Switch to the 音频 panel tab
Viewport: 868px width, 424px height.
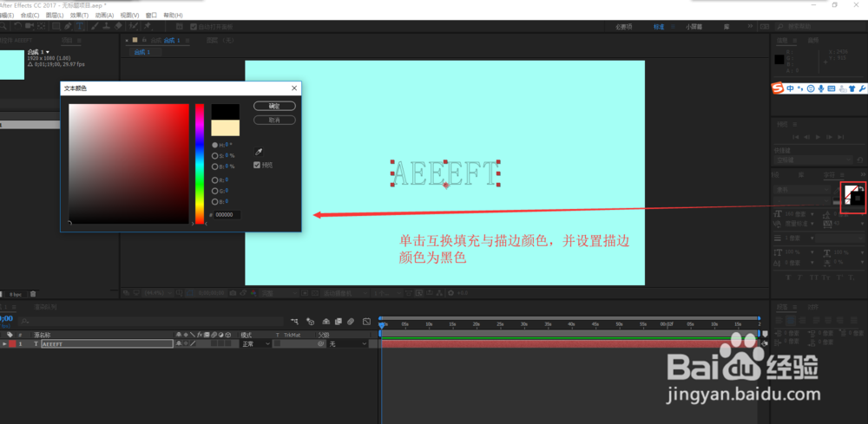[812, 41]
